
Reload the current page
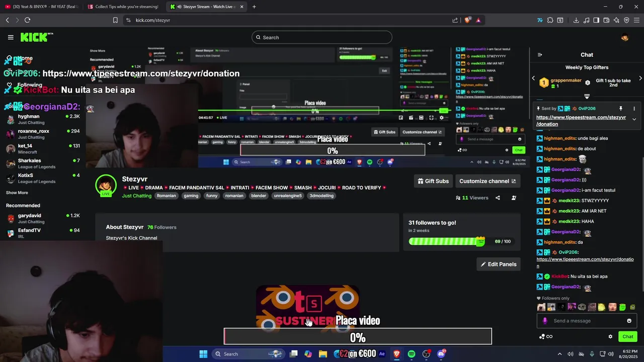pyautogui.click(x=27, y=20)
